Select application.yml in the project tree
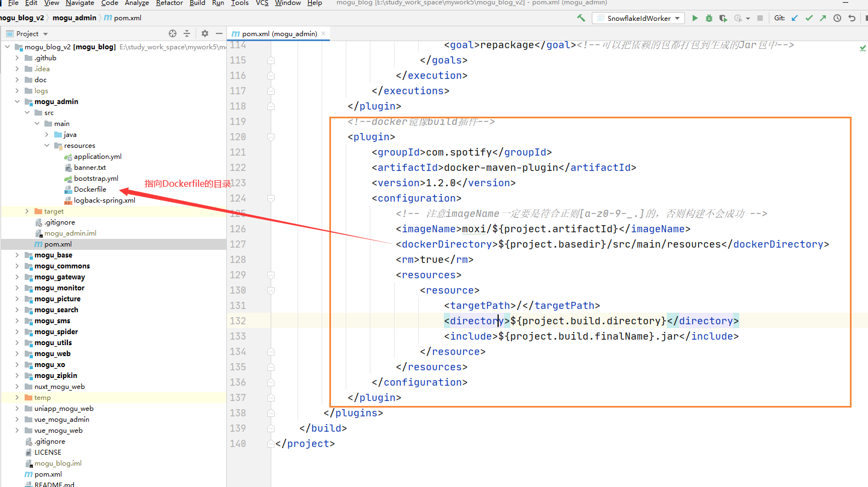Viewport: 868px width, 487px height. pyautogui.click(x=98, y=156)
